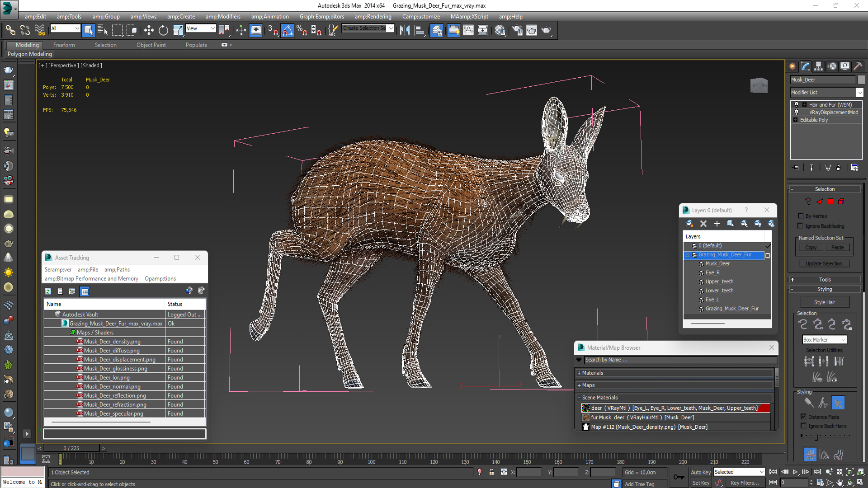Screen dimensions: 868x488
Task: Toggle selection lock icon in status bar
Action: tap(491, 472)
